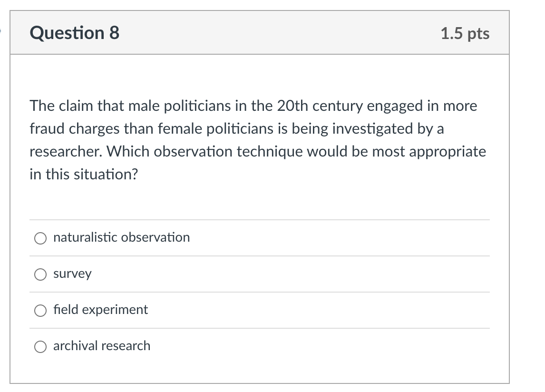Click the "Question 8" heading
545x392 pixels.
pyautogui.click(x=75, y=33)
